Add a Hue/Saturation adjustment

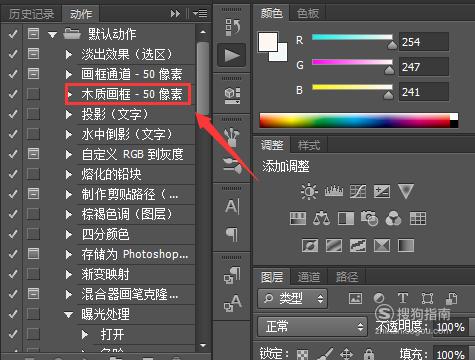298,219
